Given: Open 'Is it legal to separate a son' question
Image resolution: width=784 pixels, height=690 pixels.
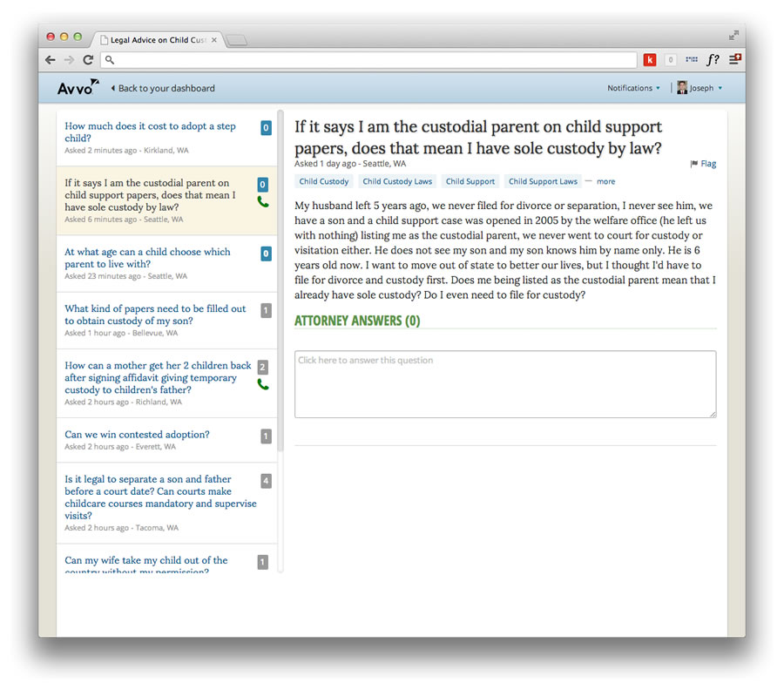Looking at the screenshot, I should (160, 497).
